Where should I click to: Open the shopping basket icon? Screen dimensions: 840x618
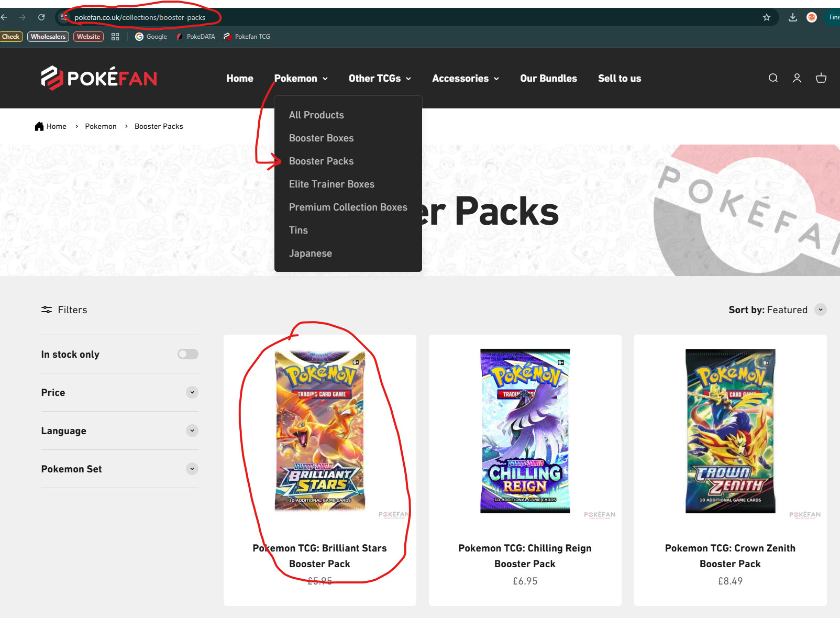(821, 78)
